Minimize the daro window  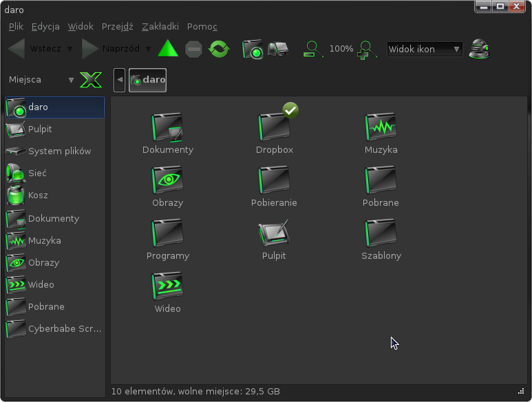pyautogui.click(x=484, y=6)
